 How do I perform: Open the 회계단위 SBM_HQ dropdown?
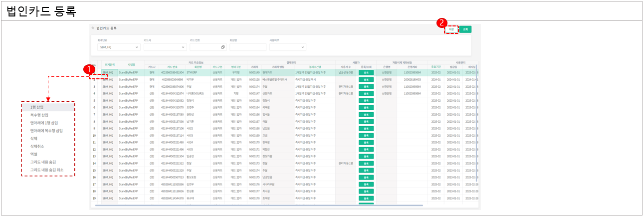pyautogui.click(x=119, y=47)
